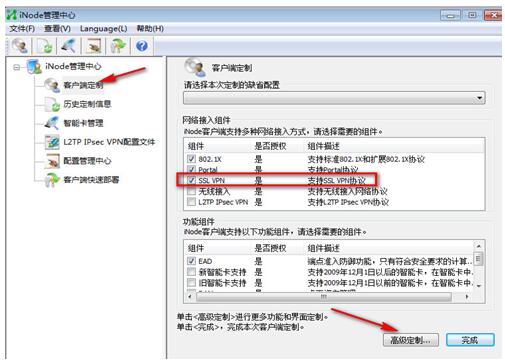Open history customization info toolbar icon
This screenshot has height=363, width=505.
click(x=45, y=46)
